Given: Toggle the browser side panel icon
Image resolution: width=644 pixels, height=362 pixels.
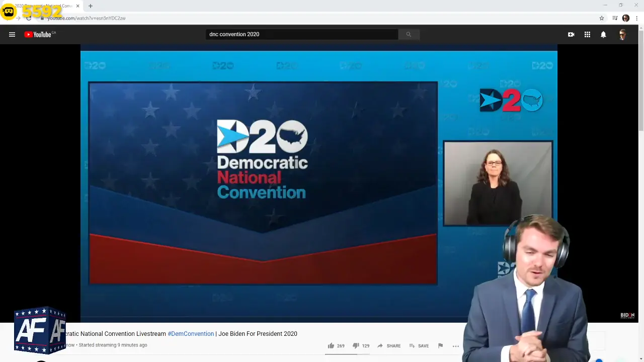Looking at the screenshot, I should pyautogui.click(x=614, y=18).
